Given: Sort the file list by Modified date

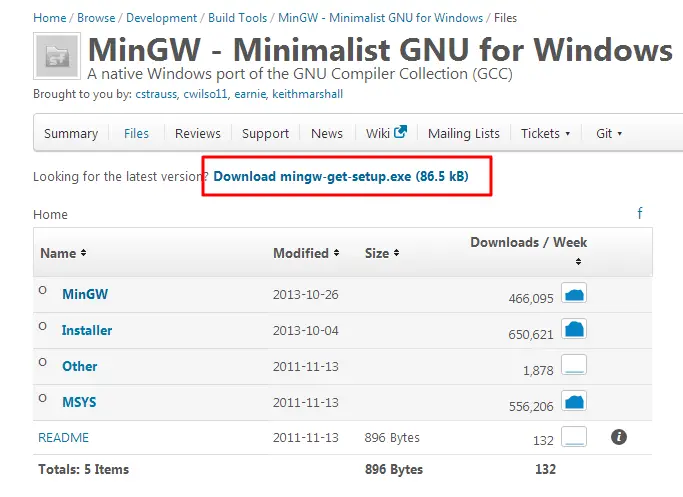Looking at the screenshot, I should coord(306,253).
